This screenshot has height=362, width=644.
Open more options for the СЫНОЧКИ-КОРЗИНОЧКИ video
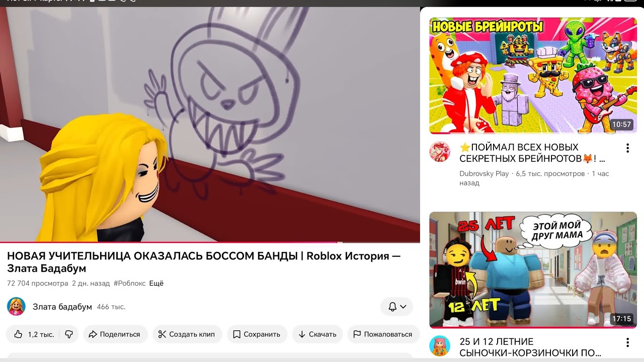pos(627,342)
